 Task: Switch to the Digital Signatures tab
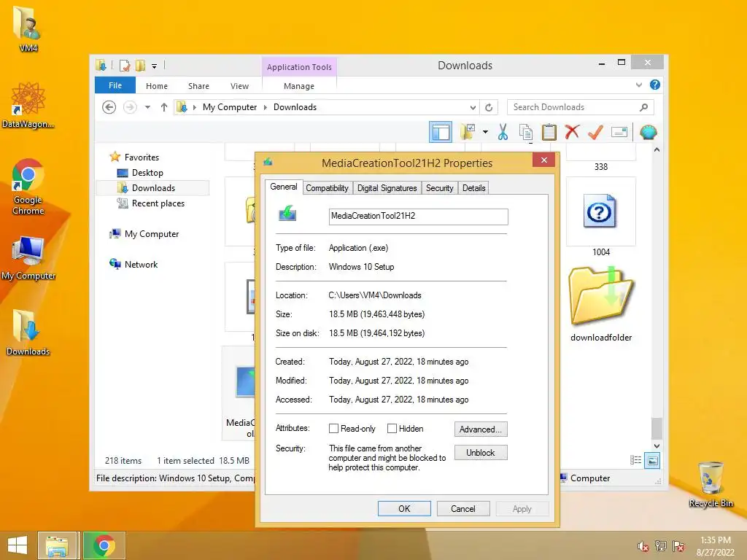click(387, 188)
